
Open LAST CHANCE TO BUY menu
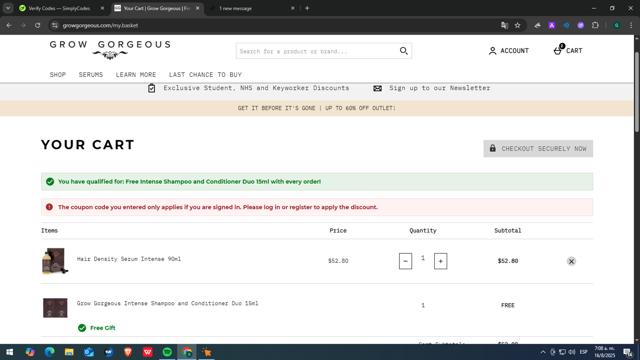click(205, 75)
